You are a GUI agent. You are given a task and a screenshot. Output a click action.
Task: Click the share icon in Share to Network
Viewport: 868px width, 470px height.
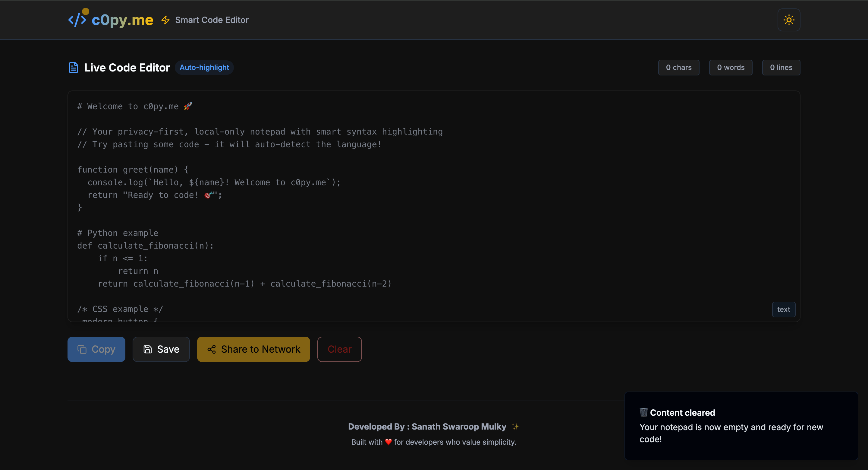click(211, 349)
